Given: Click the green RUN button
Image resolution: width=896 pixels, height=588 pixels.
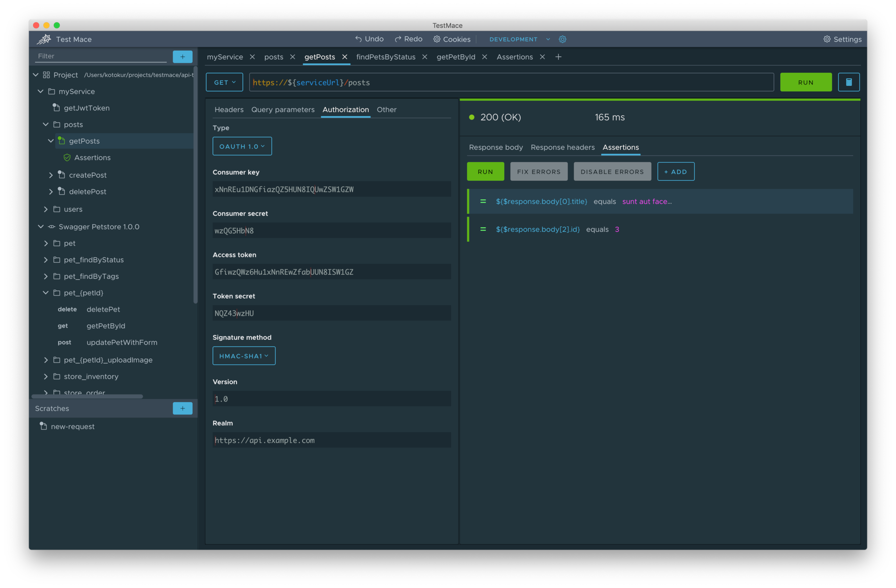Looking at the screenshot, I should coord(806,82).
